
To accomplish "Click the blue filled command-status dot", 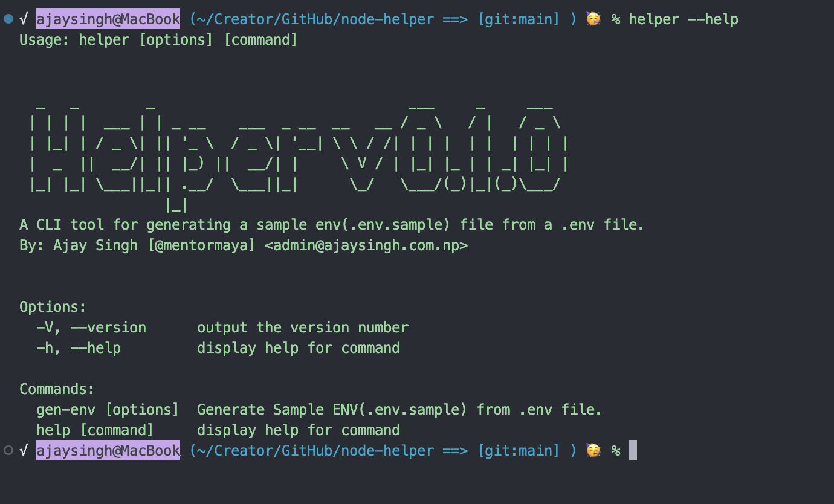I will (x=8, y=19).
